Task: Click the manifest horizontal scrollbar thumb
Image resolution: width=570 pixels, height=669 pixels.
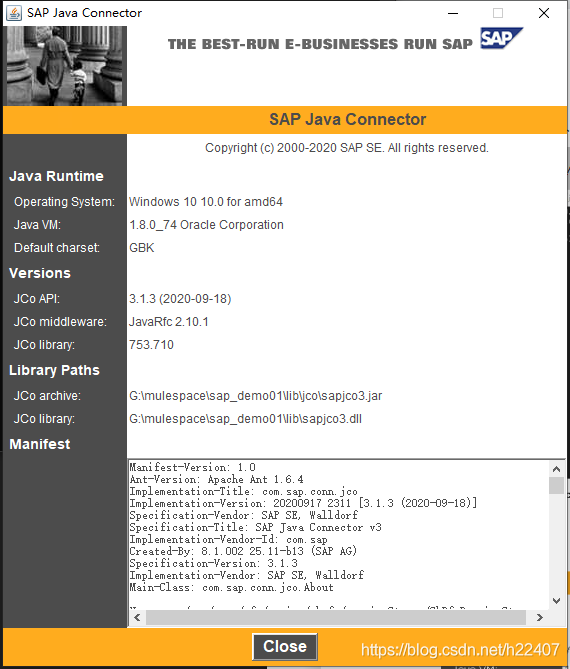Action: (336, 617)
